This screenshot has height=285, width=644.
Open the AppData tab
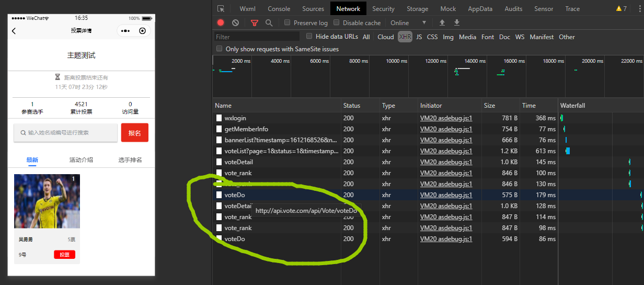click(x=480, y=8)
